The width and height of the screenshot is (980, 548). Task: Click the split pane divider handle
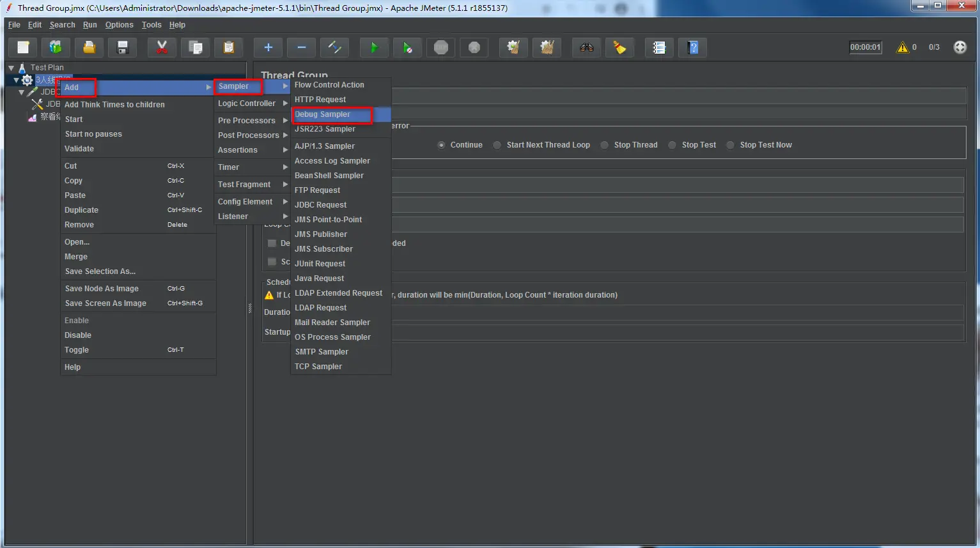(x=250, y=308)
